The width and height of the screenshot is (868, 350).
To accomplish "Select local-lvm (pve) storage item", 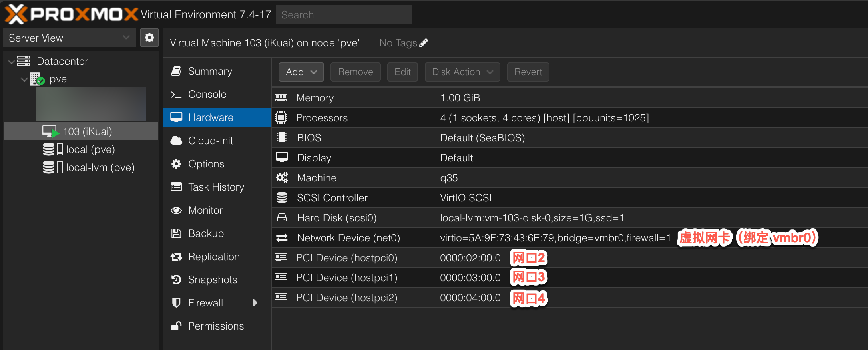I will [x=81, y=167].
